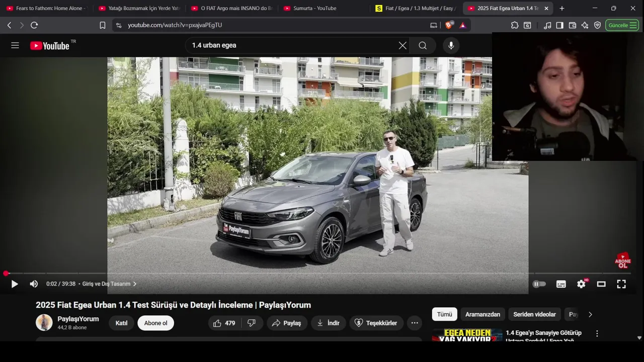
Task: Click the Güncelle update menu button
Action: tap(622, 25)
